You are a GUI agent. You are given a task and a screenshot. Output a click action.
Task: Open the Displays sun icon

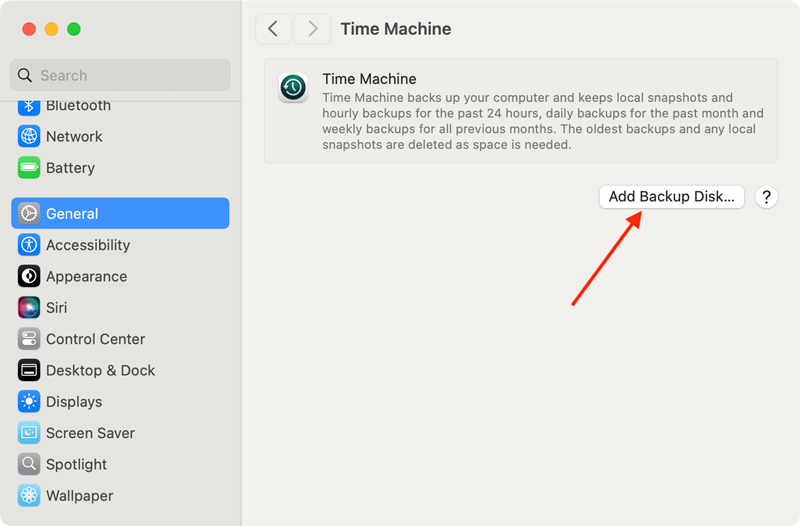point(29,402)
